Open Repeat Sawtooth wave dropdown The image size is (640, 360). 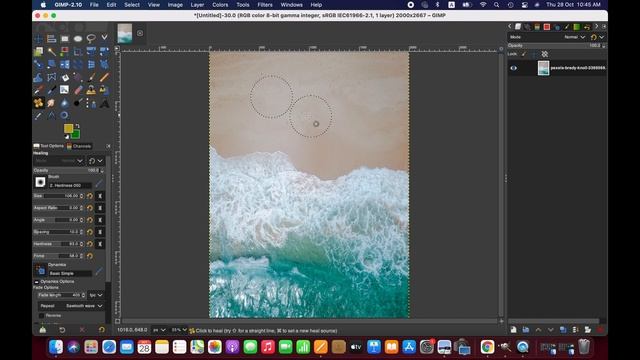coord(71,306)
